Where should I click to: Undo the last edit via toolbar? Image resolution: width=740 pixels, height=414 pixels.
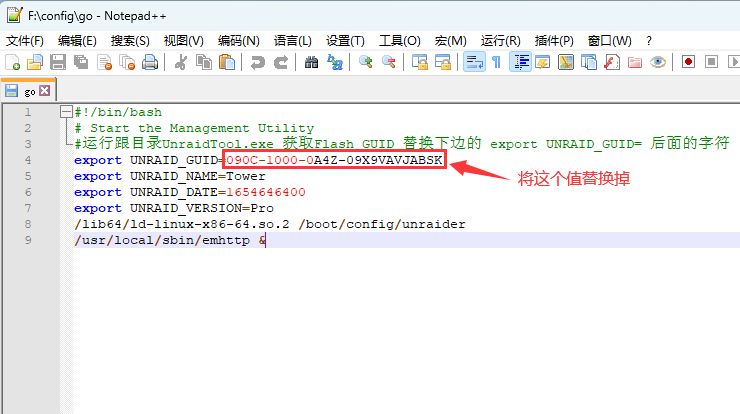click(258, 62)
